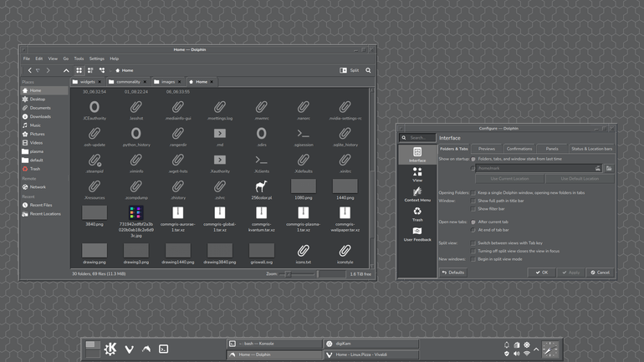644x362 pixels.
Task: Open the KDE application launcher
Action: point(110,349)
